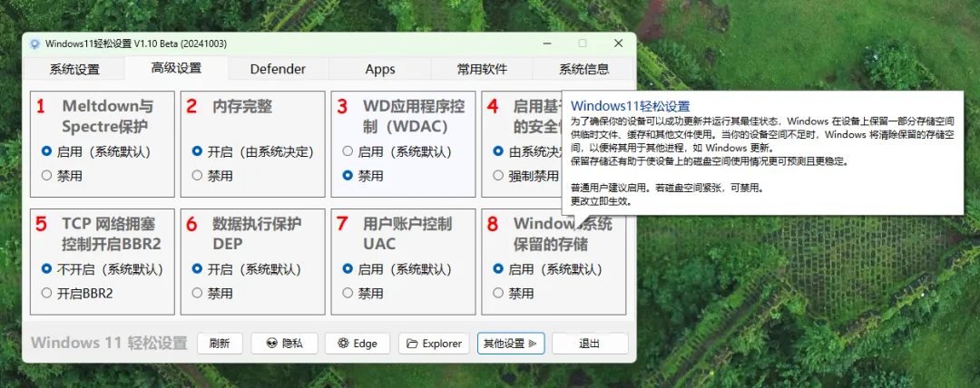
Task: Choose 开启BBR2 radio option
Action: [x=46, y=293]
